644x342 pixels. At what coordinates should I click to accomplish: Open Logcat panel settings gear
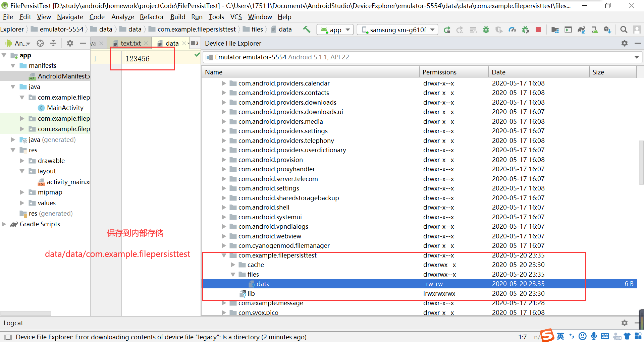(624, 323)
